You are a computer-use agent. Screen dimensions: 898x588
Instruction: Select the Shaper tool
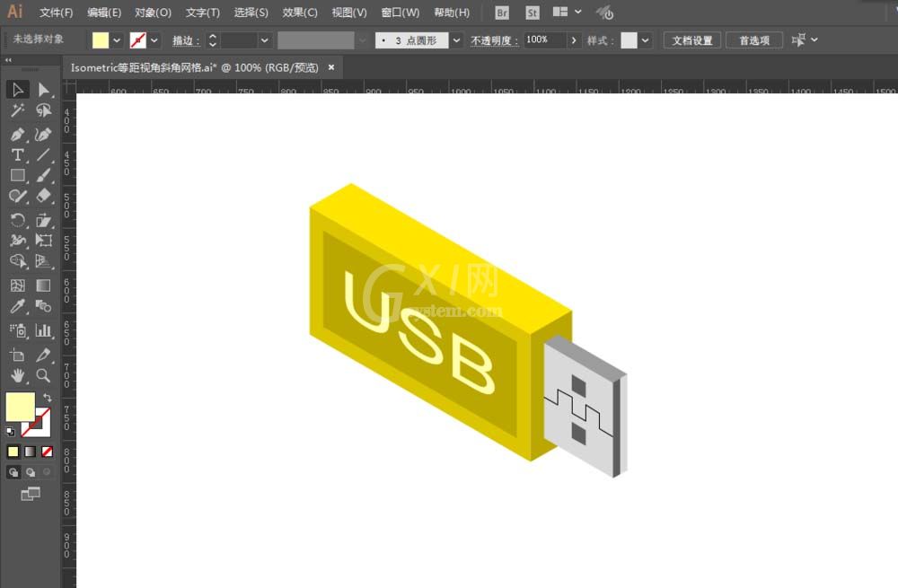17,196
